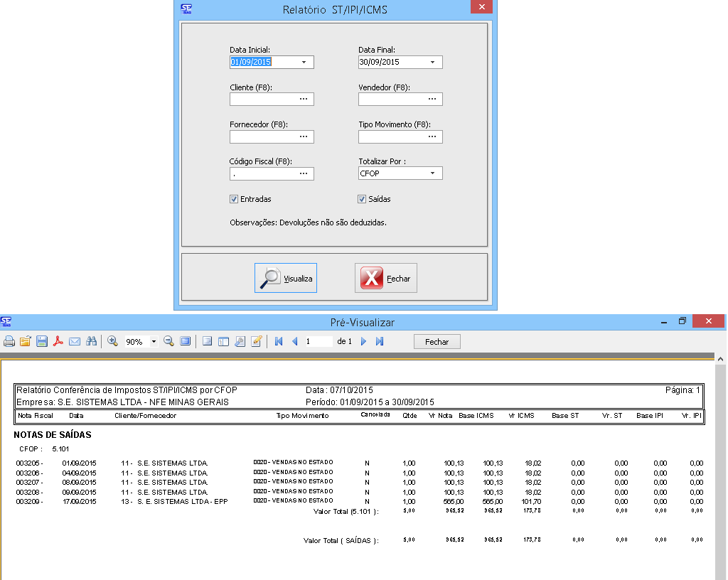Click the page number field in toolbar
This screenshot has height=580, width=728.
(318, 342)
